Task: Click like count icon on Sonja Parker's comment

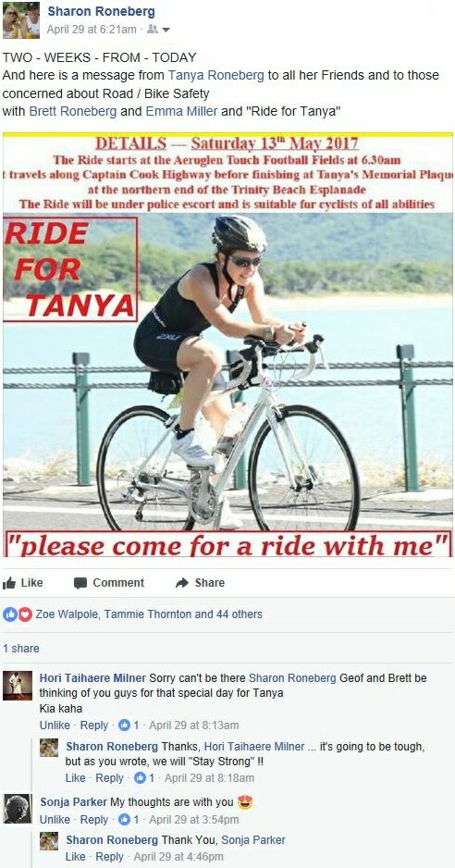Action: click(x=125, y=819)
